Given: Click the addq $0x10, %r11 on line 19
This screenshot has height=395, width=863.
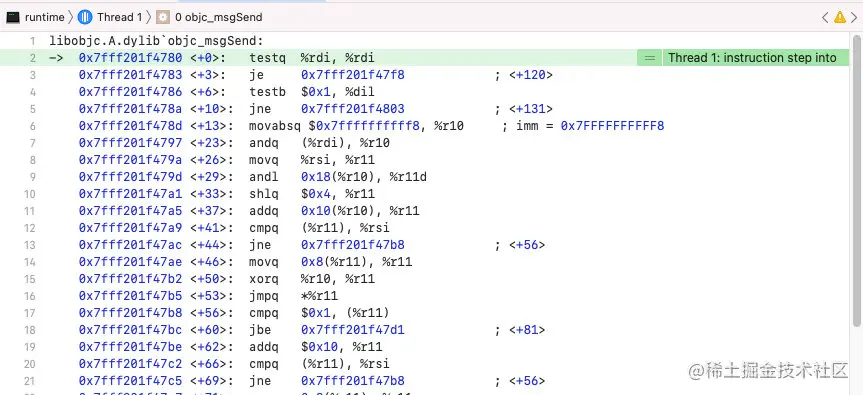Looking at the screenshot, I should coord(315,347).
